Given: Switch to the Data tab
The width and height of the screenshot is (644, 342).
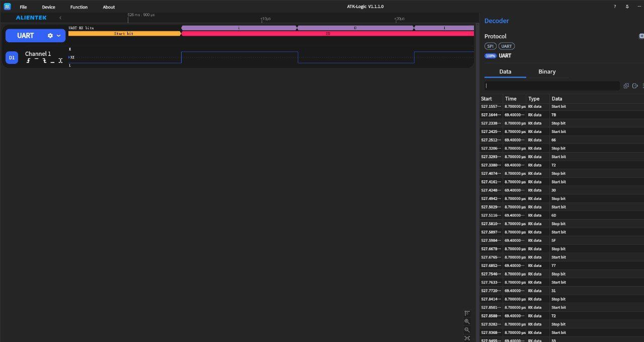Looking at the screenshot, I should [505, 72].
